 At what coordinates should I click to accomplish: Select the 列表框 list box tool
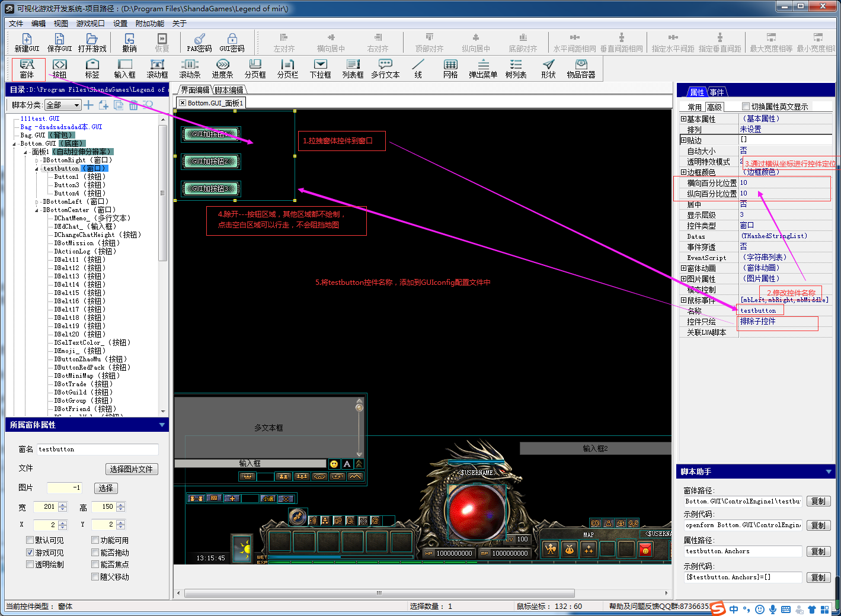point(353,69)
